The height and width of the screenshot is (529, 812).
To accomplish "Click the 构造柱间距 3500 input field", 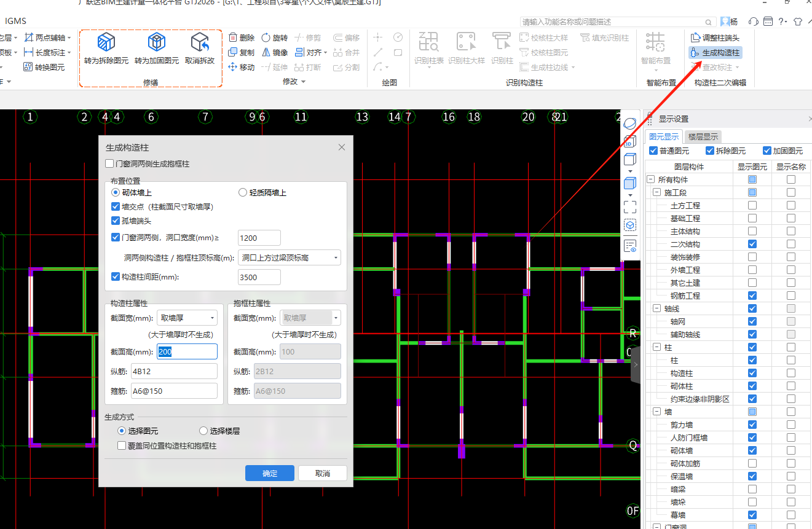I will click(x=259, y=277).
